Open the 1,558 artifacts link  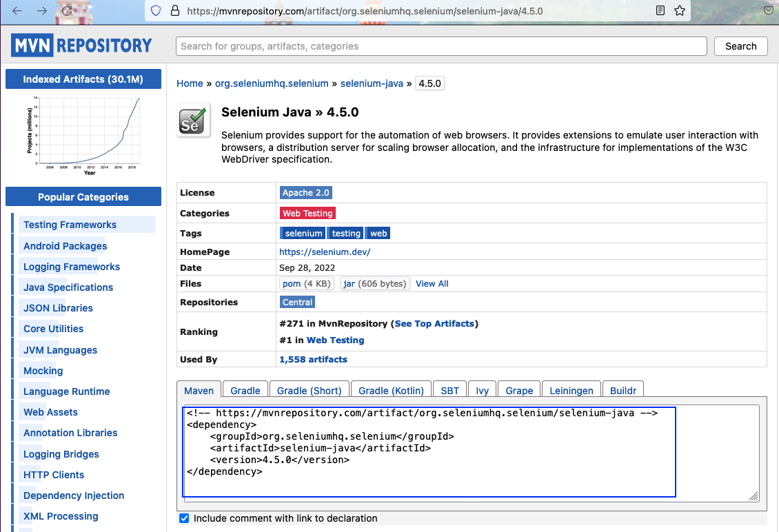pyautogui.click(x=313, y=359)
